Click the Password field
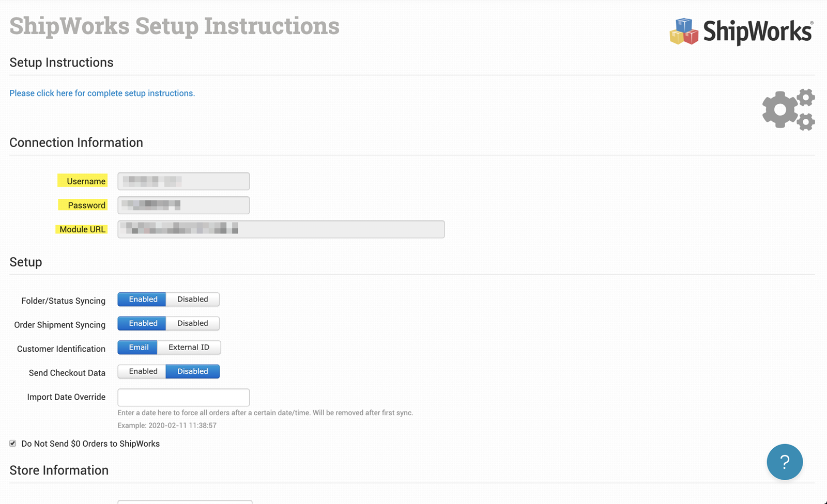827x504 pixels. tap(183, 205)
